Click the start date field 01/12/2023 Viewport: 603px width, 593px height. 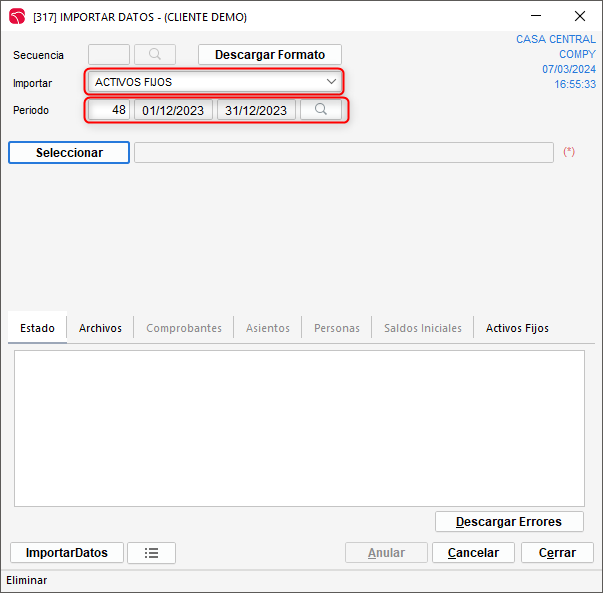(174, 110)
